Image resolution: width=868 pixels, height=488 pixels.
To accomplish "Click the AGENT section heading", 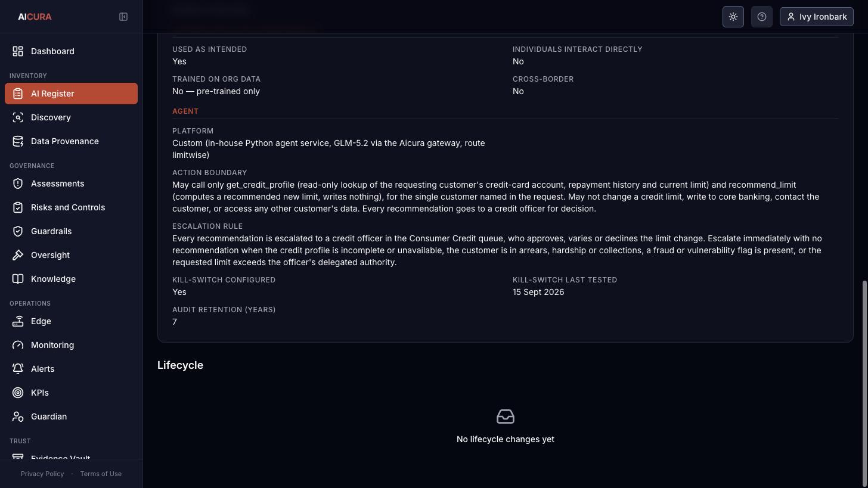I will (185, 111).
